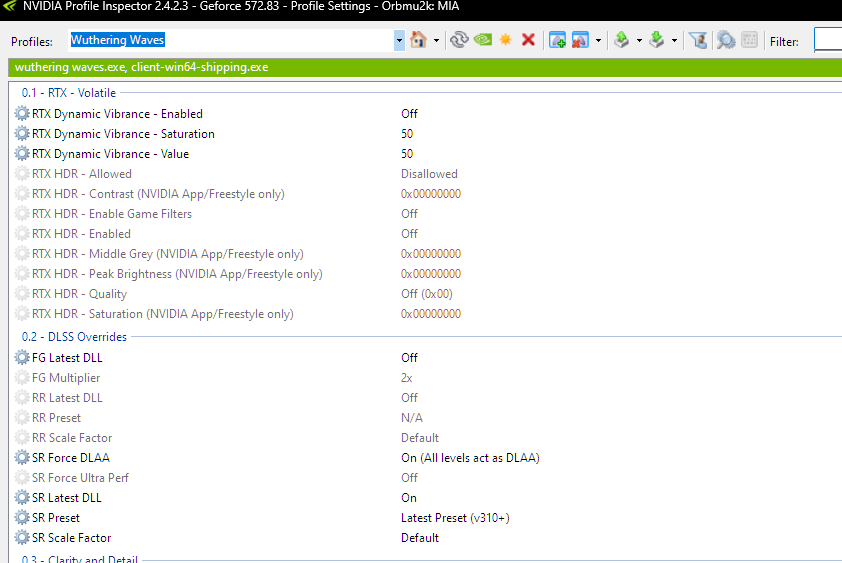Click the funnel filter with user icon

pos(698,40)
